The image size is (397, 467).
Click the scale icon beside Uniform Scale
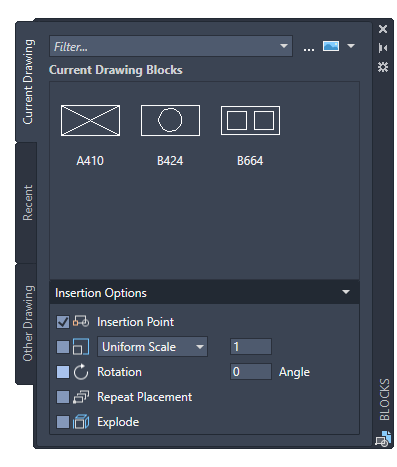click(81, 347)
